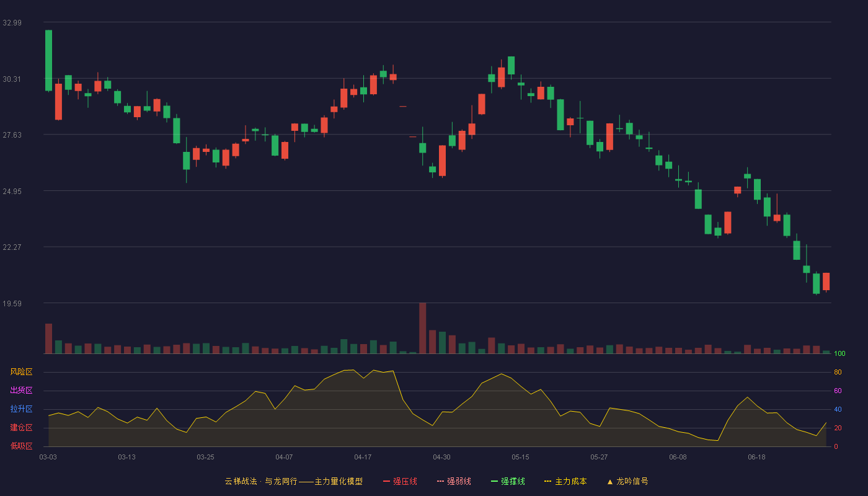Viewport: 868px width, 496px height.
Task: Click the 19.59 price axis label
Action: [x=12, y=303]
